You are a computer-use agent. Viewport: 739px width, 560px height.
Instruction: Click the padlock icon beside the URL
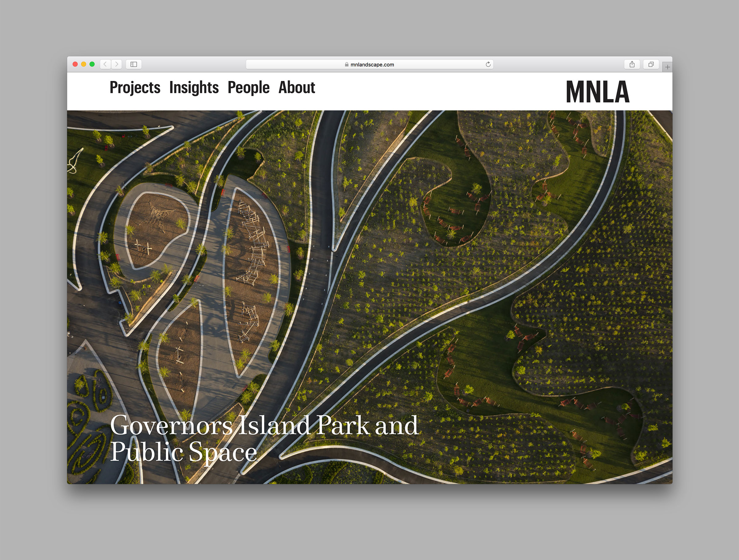click(x=346, y=64)
